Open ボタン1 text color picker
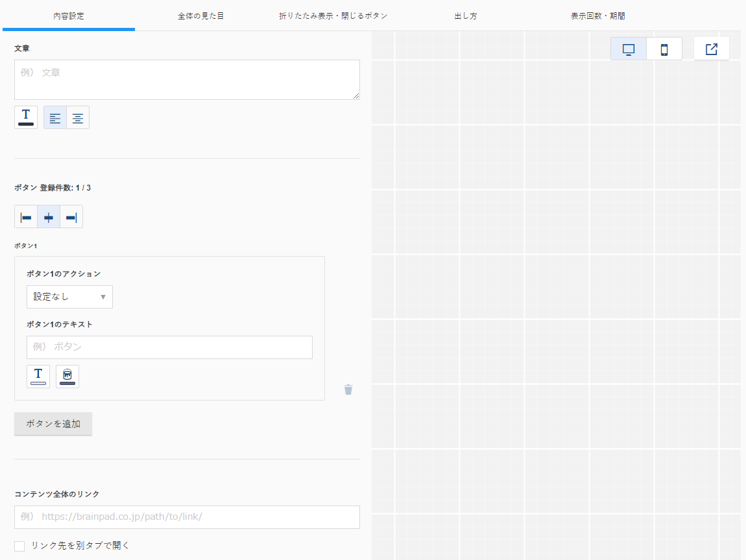This screenshot has width=746, height=560. [x=38, y=377]
